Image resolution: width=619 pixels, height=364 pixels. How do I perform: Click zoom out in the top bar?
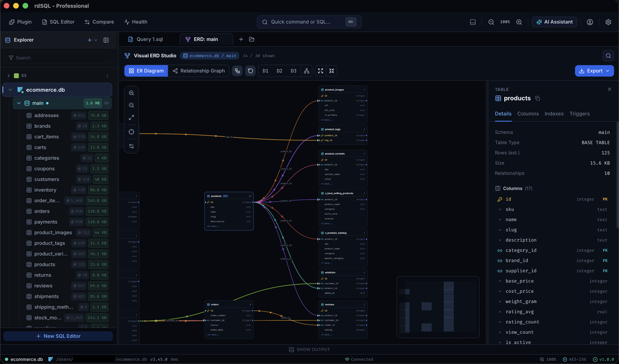(x=491, y=22)
